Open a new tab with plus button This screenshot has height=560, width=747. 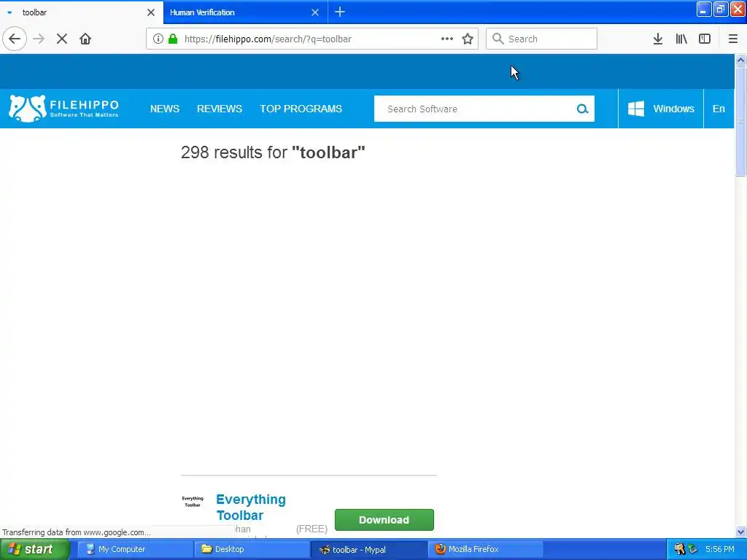(340, 12)
